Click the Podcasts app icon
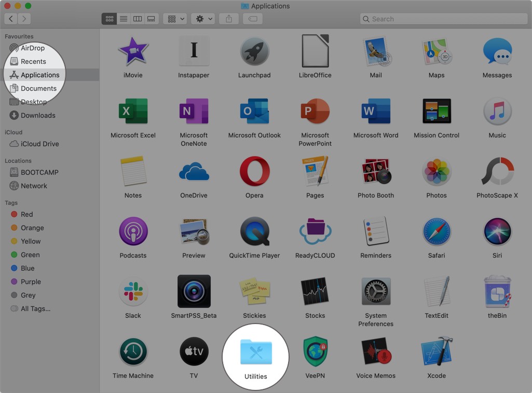532x393 pixels. click(x=133, y=231)
